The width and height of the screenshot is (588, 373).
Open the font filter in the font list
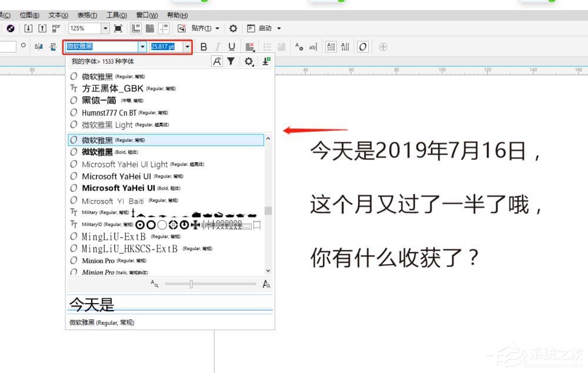click(230, 61)
